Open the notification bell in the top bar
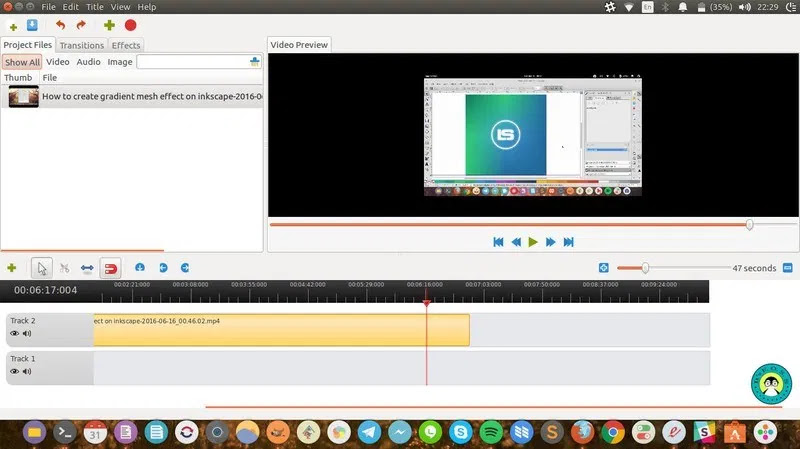 coord(683,7)
